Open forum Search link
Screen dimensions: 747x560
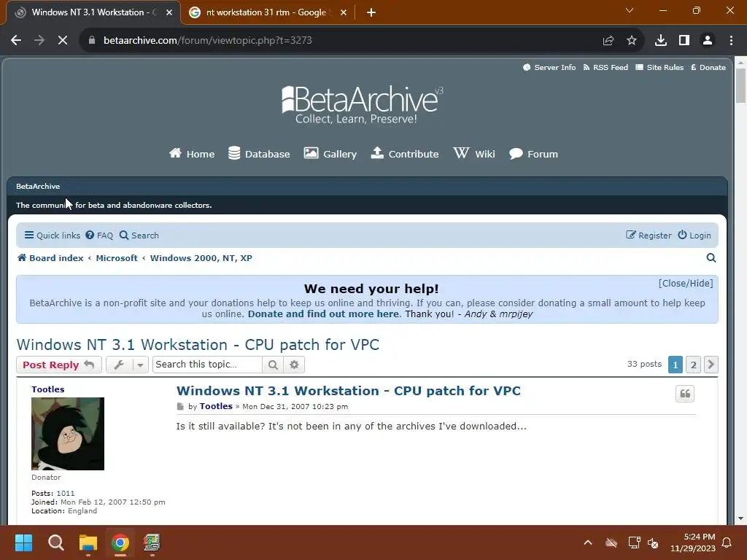pos(139,236)
